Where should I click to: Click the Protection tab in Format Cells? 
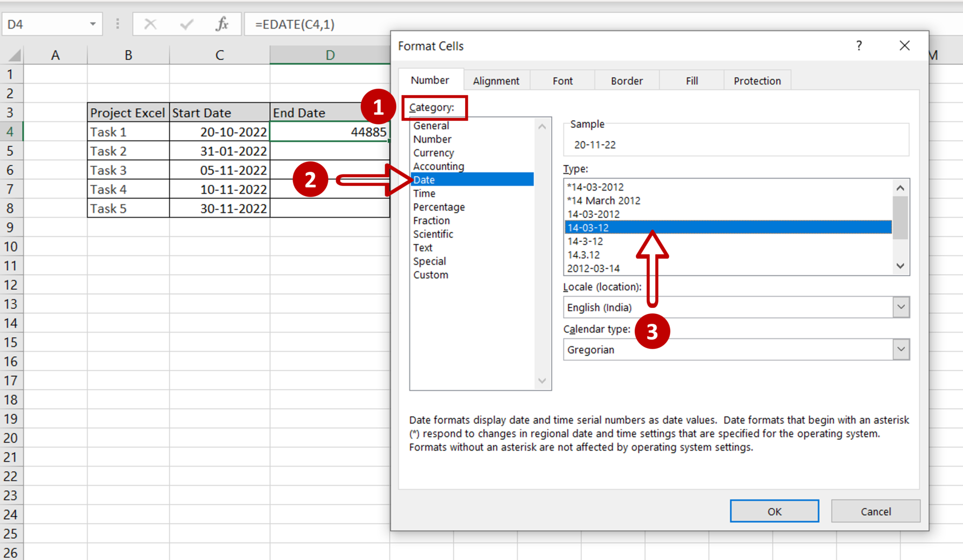[x=759, y=81]
